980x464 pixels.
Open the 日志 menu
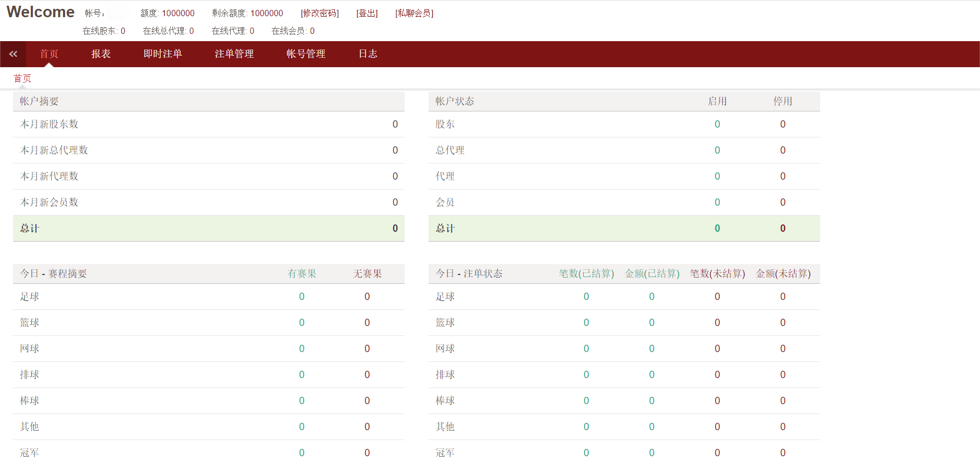(368, 54)
